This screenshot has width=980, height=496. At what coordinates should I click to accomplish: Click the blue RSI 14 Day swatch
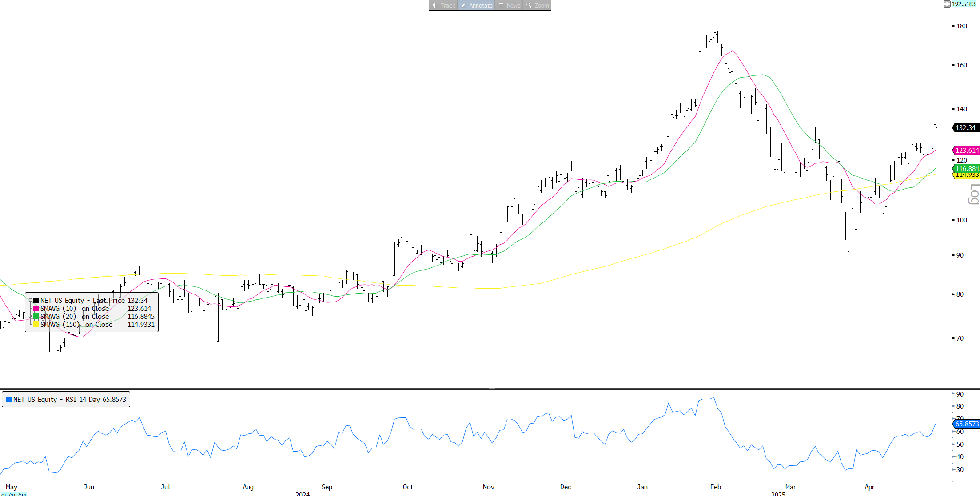9,399
